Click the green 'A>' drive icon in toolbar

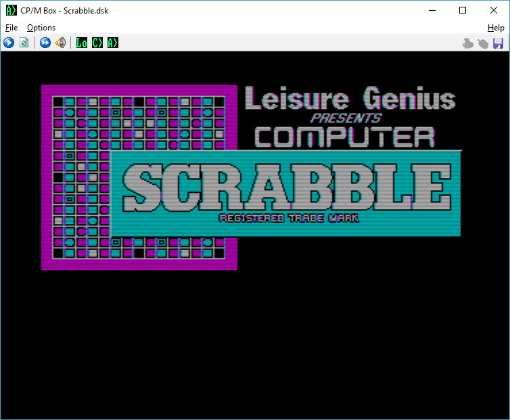[113, 43]
